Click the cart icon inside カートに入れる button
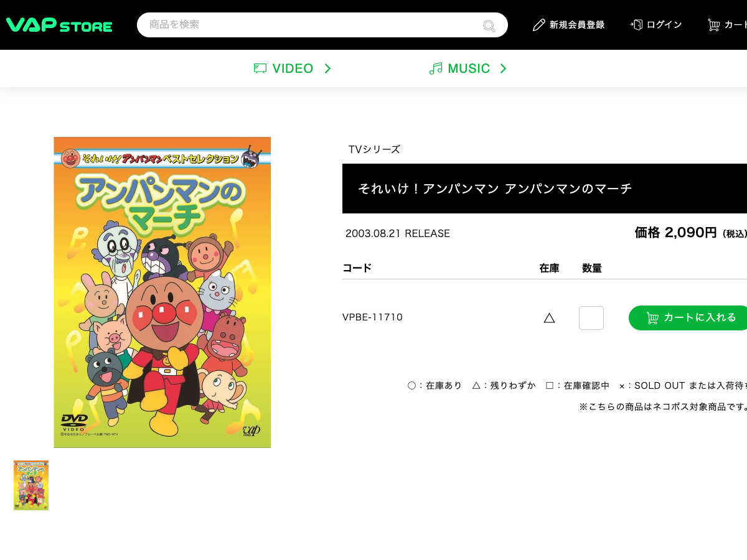Image resolution: width=747 pixels, height=560 pixels. (652, 318)
